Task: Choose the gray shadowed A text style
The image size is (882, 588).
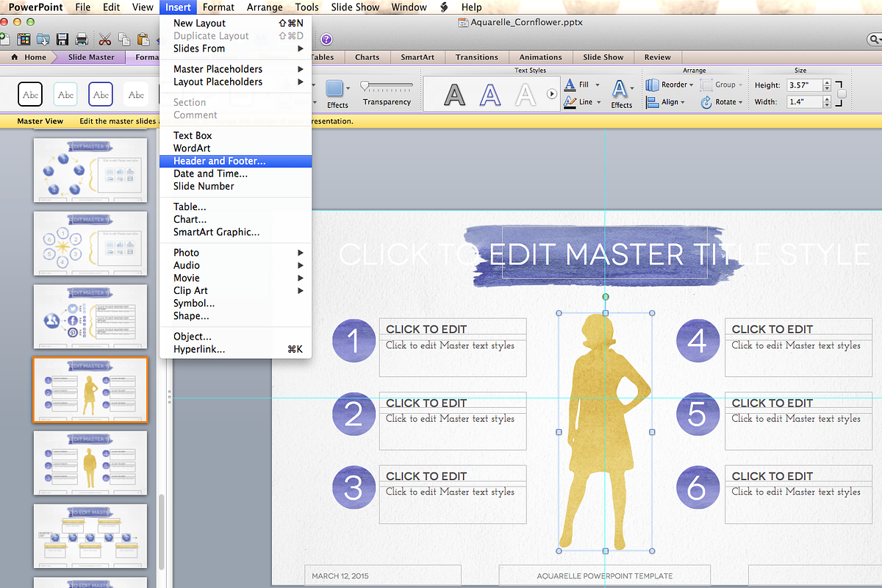Action: coord(456,94)
